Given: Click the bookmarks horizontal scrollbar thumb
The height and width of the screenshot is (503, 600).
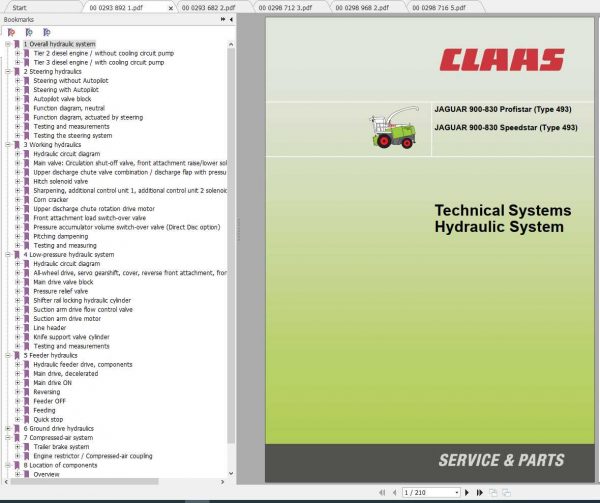Looking at the screenshot, I should [x=84, y=482].
